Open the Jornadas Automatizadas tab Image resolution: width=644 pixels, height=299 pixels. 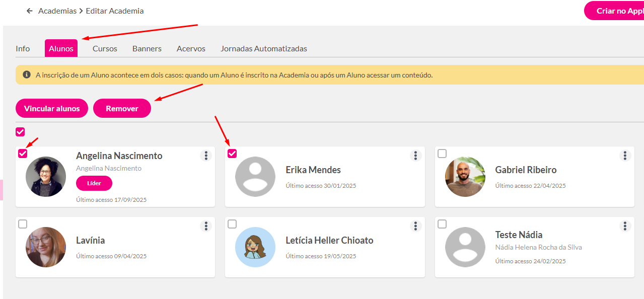click(x=263, y=49)
